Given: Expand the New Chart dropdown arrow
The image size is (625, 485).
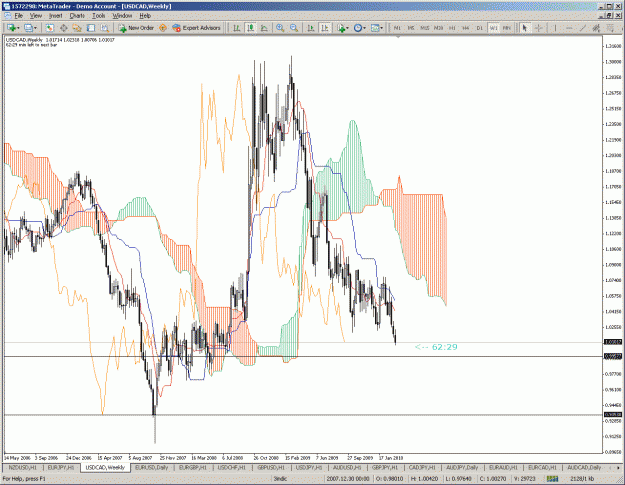Looking at the screenshot, I should click(x=18, y=28).
